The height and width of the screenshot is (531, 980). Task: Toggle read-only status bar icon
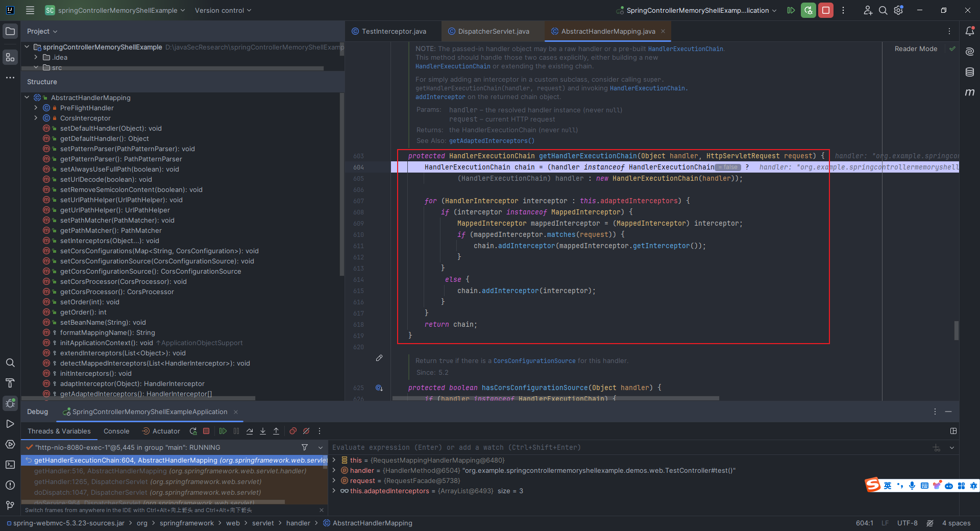click(930, 523)
